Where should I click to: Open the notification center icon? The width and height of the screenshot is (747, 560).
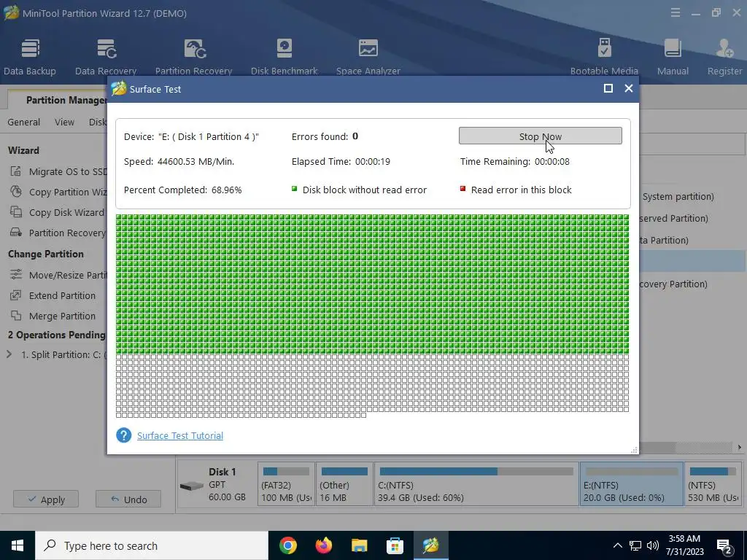pos(724,545)
